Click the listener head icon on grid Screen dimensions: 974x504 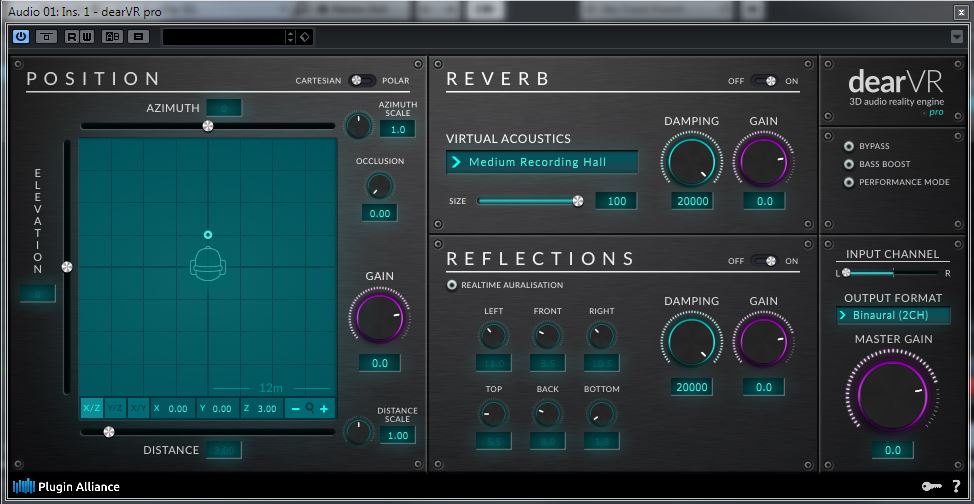[x=208, y=263]
